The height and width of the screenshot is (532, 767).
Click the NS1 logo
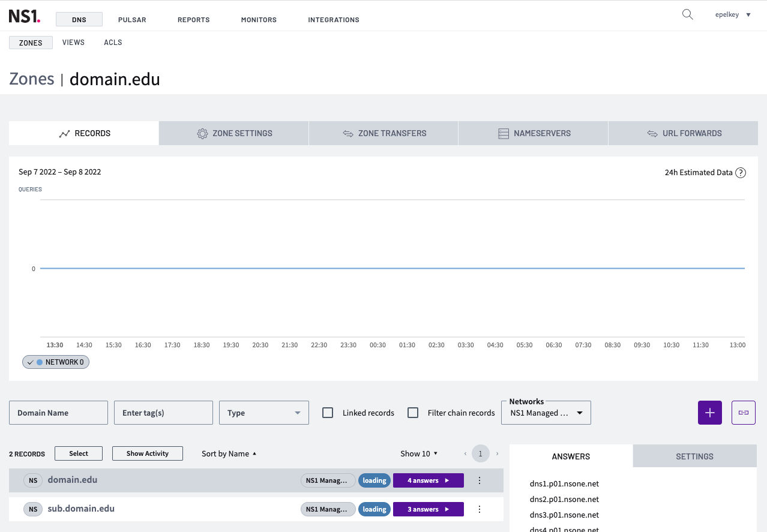coord(25,16)
